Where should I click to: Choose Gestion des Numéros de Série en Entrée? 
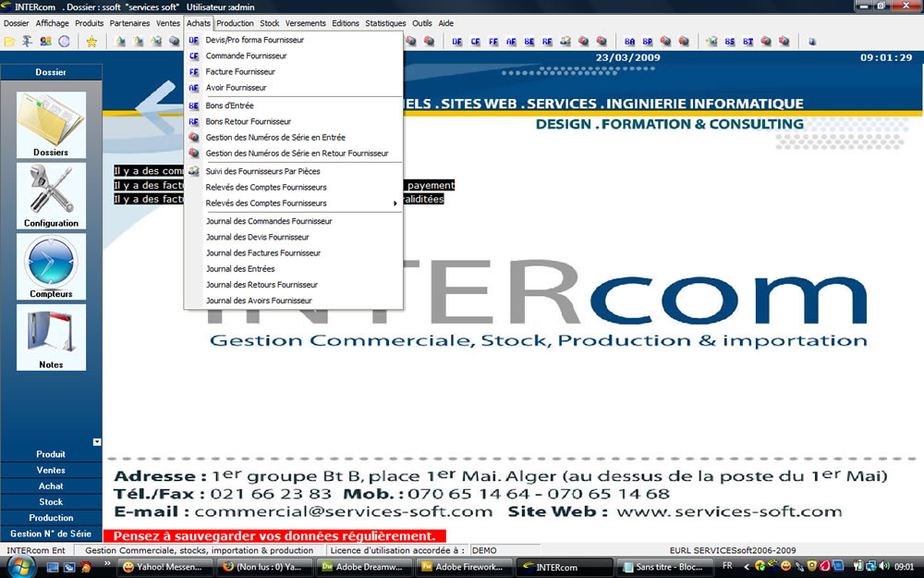[x=294, y=138]
